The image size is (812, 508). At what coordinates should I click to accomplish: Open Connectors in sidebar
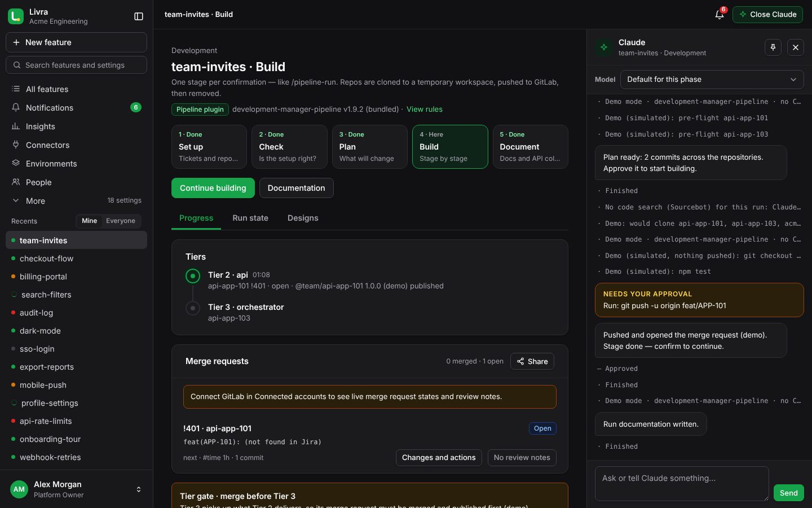tap(76, 145)
